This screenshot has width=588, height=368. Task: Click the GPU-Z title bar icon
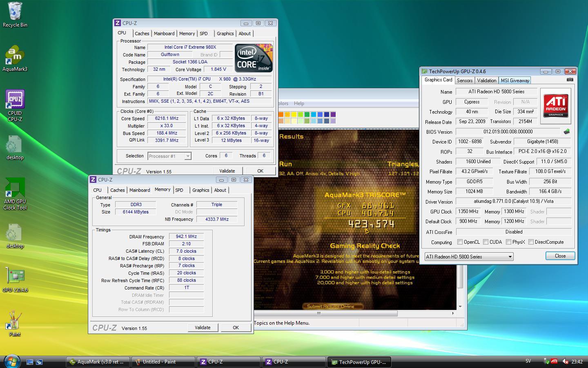pos(425,71)
